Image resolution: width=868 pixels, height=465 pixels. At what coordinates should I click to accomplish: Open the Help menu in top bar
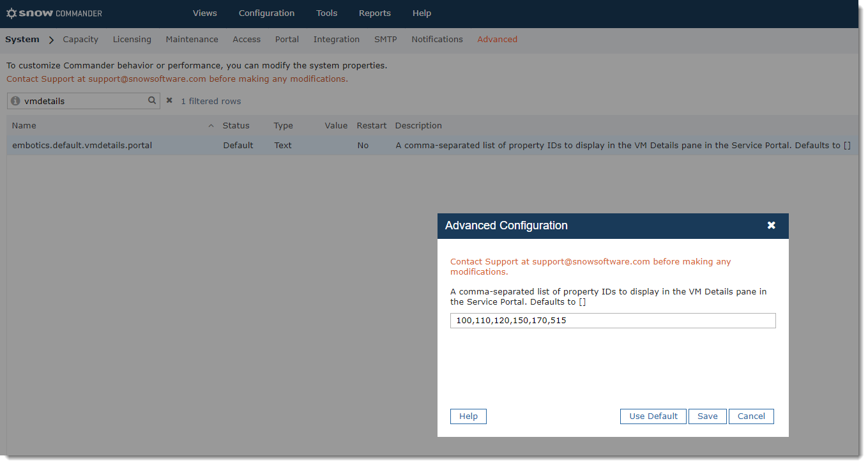[422, 13]
